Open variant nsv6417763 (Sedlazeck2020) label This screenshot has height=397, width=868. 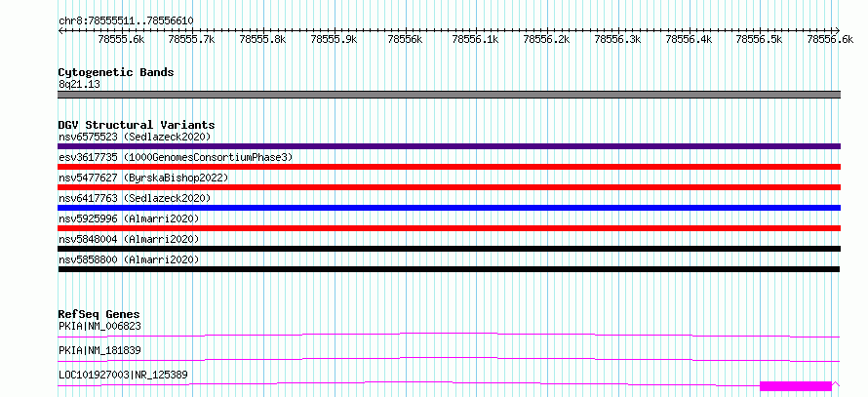coord(135,198)
